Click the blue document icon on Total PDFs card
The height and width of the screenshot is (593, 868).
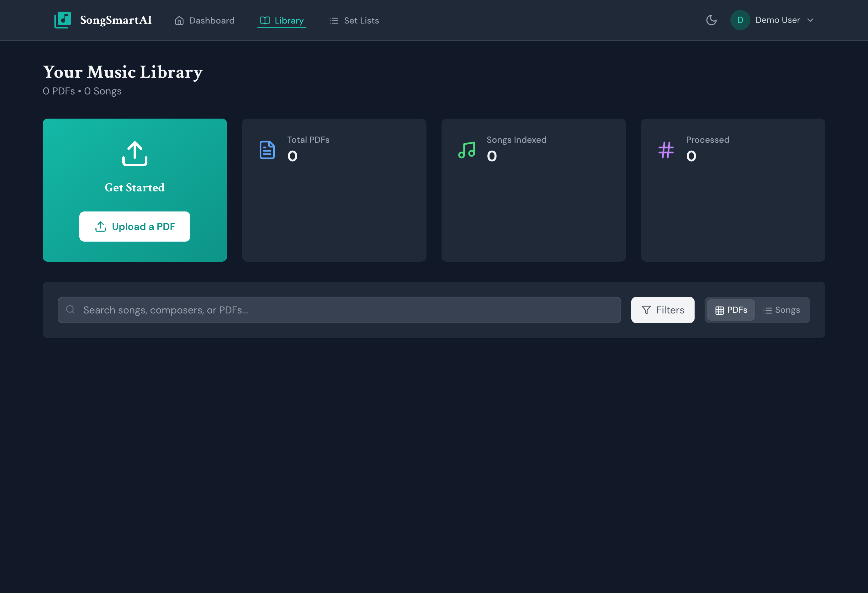point(267,149)
